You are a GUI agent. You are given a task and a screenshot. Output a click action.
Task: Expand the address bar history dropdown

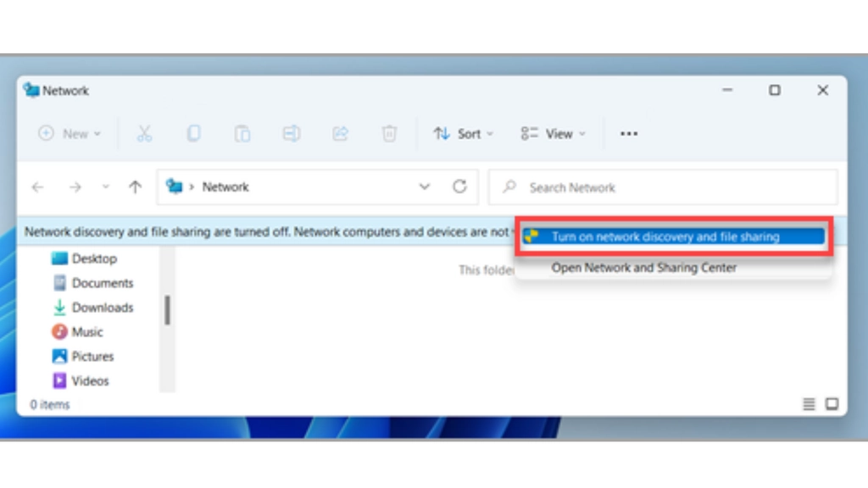coord(424,187)
